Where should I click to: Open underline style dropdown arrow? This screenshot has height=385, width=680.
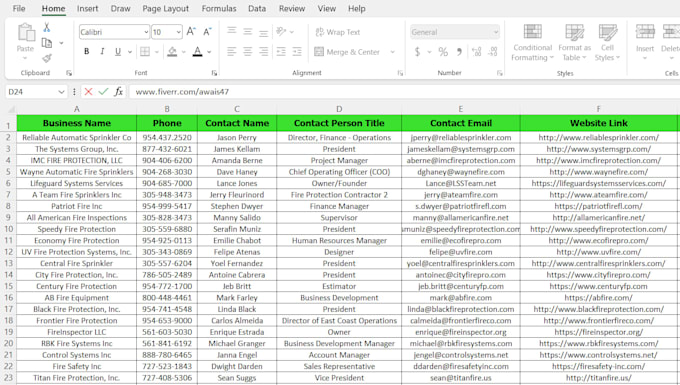pyautogui.click(x=130, y=52)
